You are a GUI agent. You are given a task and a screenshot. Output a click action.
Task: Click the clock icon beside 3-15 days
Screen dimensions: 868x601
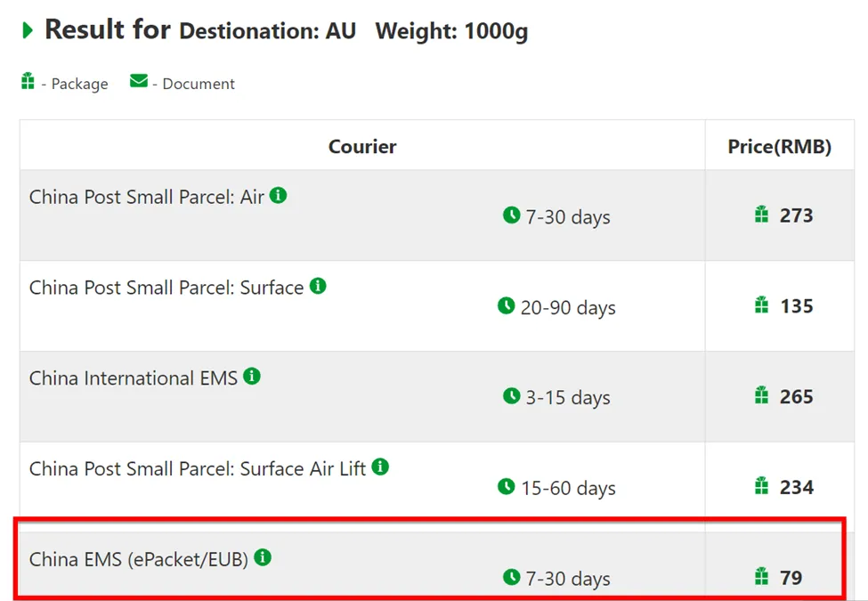pyautogui.click(x=512, y=395)
